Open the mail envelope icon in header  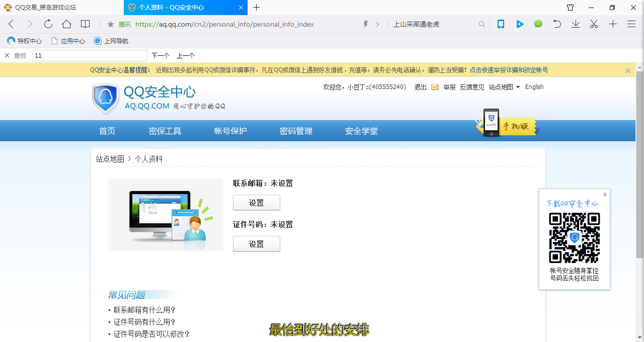pos(435,87)
